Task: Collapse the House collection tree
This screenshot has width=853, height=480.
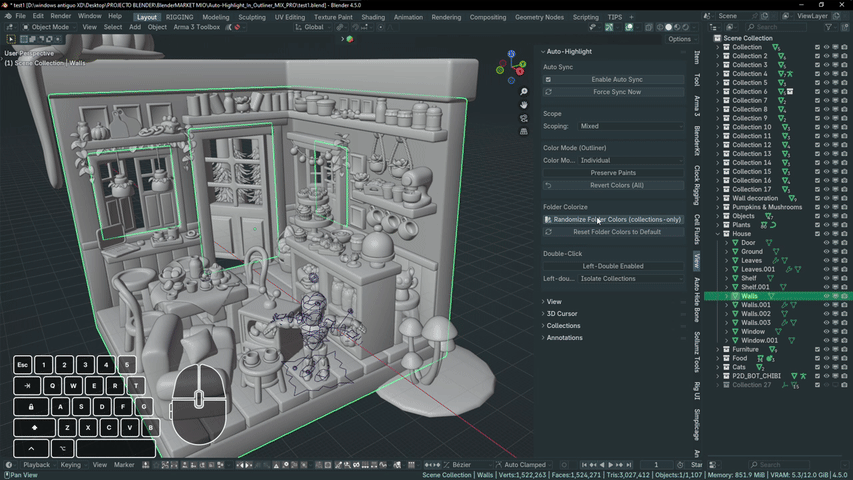Action: point(718,234)
